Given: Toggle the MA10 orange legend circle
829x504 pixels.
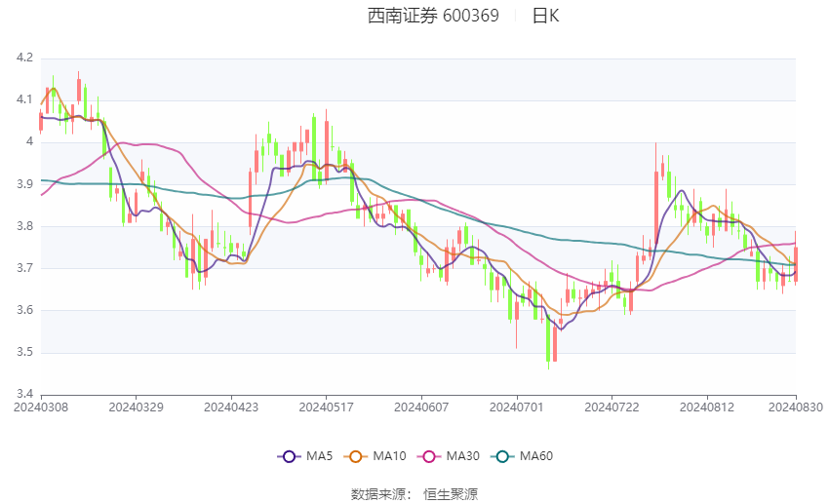Looking at the screenshot, I should 356,456.
